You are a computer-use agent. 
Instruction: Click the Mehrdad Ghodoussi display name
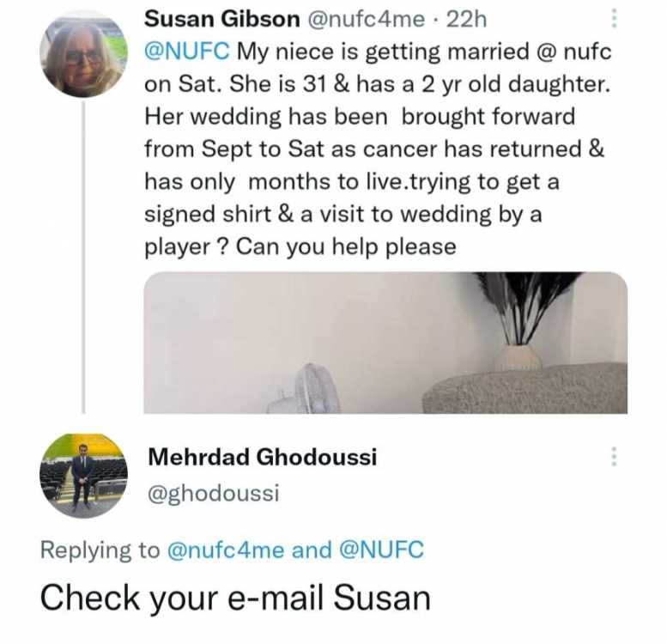tap(263, 457)
